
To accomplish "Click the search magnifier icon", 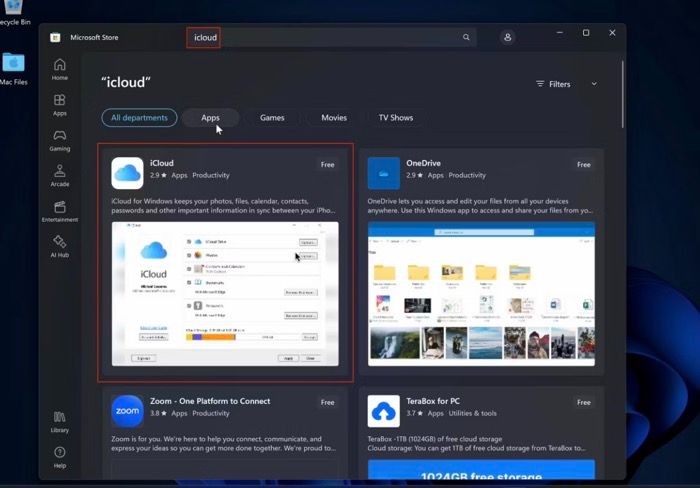I will pyautogui.click(x=466, y=37).
